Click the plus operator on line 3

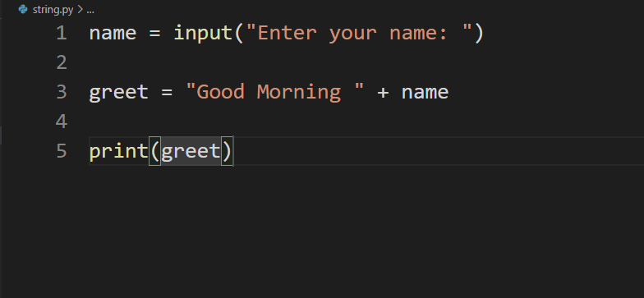[x=383, y=93]
